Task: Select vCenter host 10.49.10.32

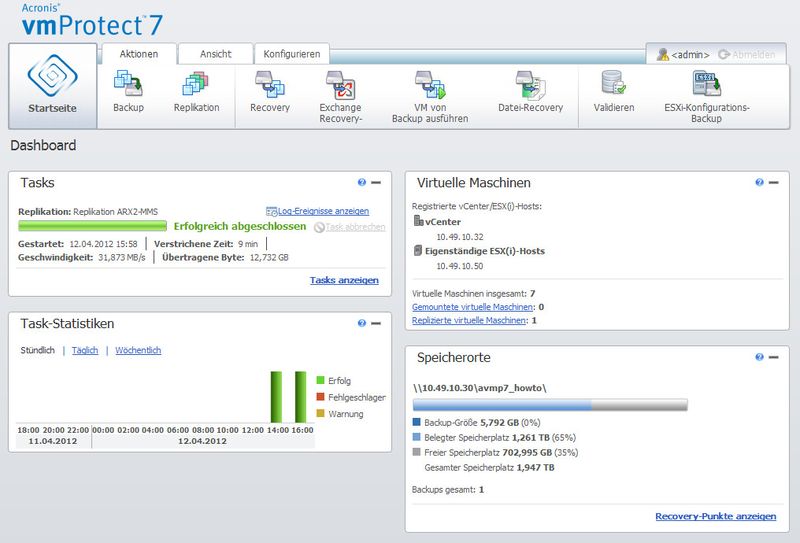Action: pos(459,237)
